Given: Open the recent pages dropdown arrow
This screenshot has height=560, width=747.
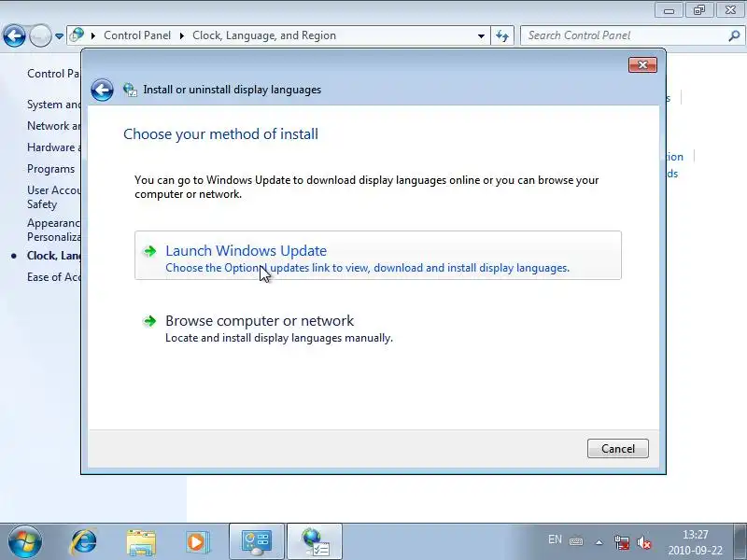Looking at the screenshot, I should click(x=59, y=36).
